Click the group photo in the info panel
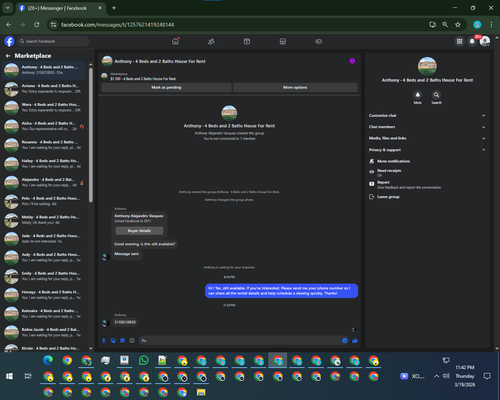This screenshot has height=400, width=500. tap(427, 66)
